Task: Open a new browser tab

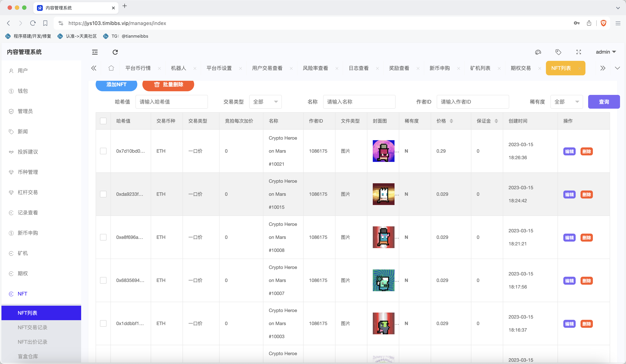Action: coord(125,6)
